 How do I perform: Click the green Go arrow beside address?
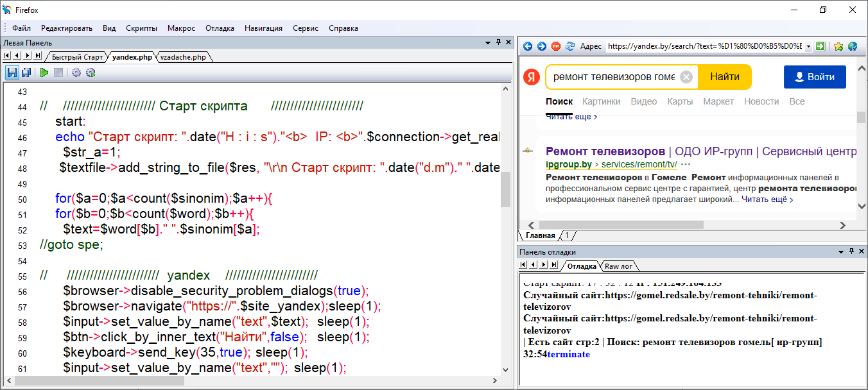pyautogui.click(x=820, y=46)
